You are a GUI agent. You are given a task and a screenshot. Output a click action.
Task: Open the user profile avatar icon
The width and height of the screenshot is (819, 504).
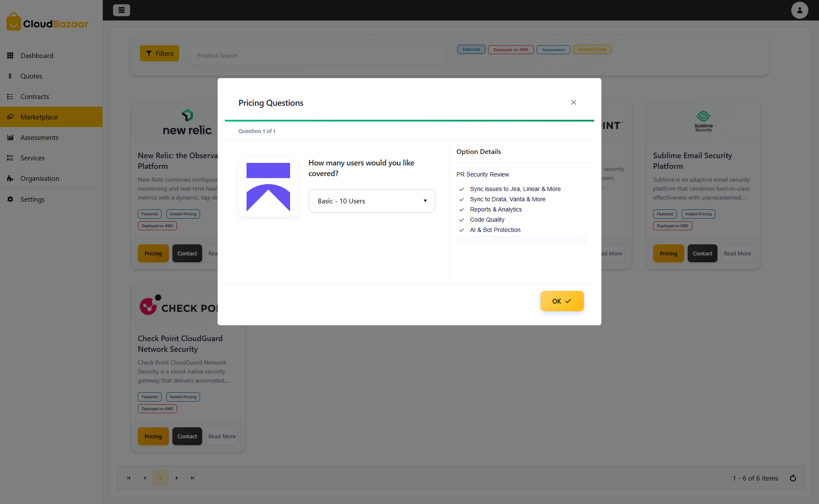coord(799,10)
